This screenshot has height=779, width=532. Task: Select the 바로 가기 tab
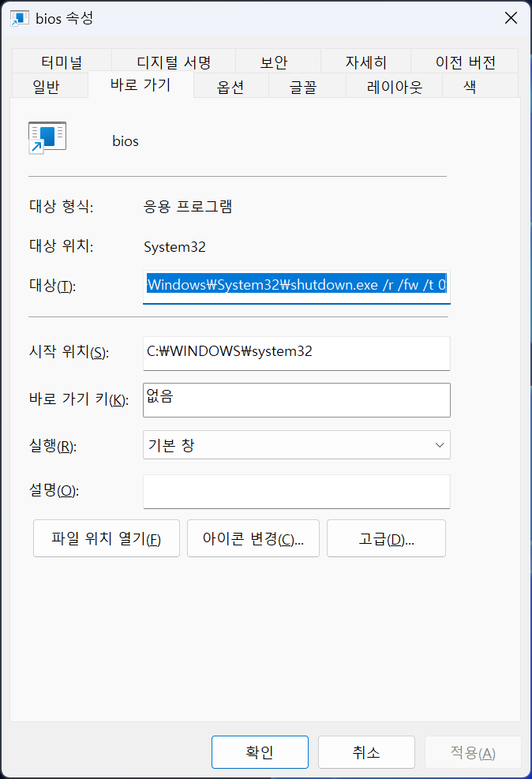[140, 84]
